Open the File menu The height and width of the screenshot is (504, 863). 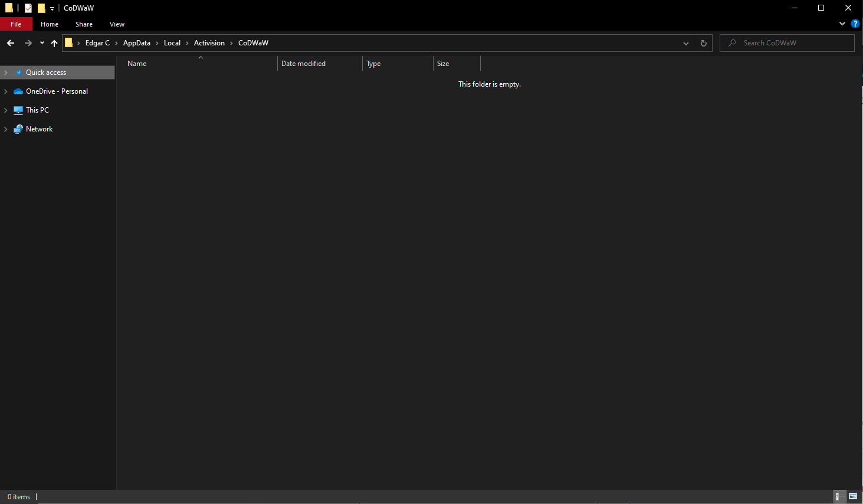(16, 24)
